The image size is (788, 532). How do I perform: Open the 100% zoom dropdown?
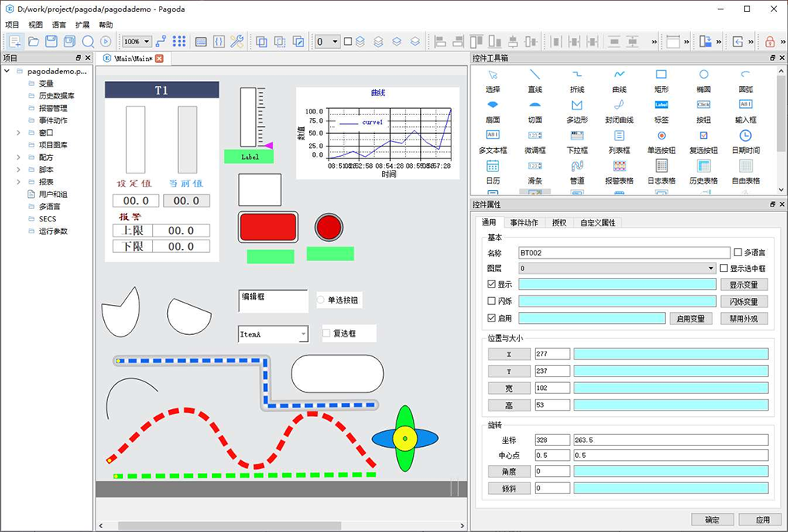click(x=136, y=41)
